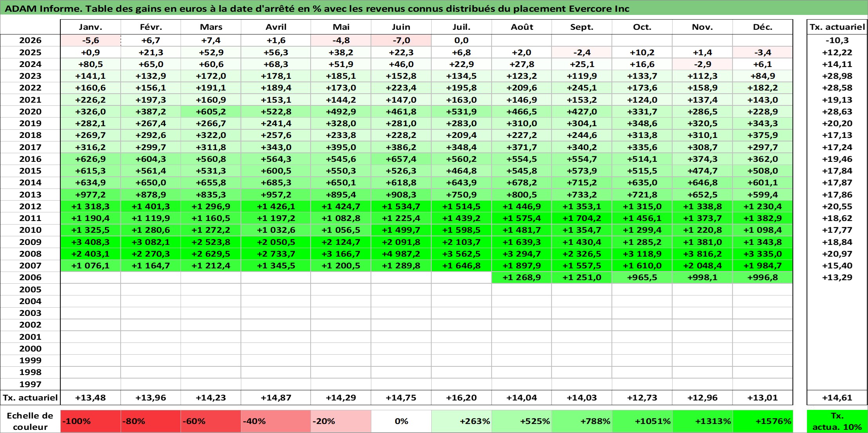868x433 pixels.
Task: Click the 'Tx. actua. 10%' green box
Action: [837, 421]
